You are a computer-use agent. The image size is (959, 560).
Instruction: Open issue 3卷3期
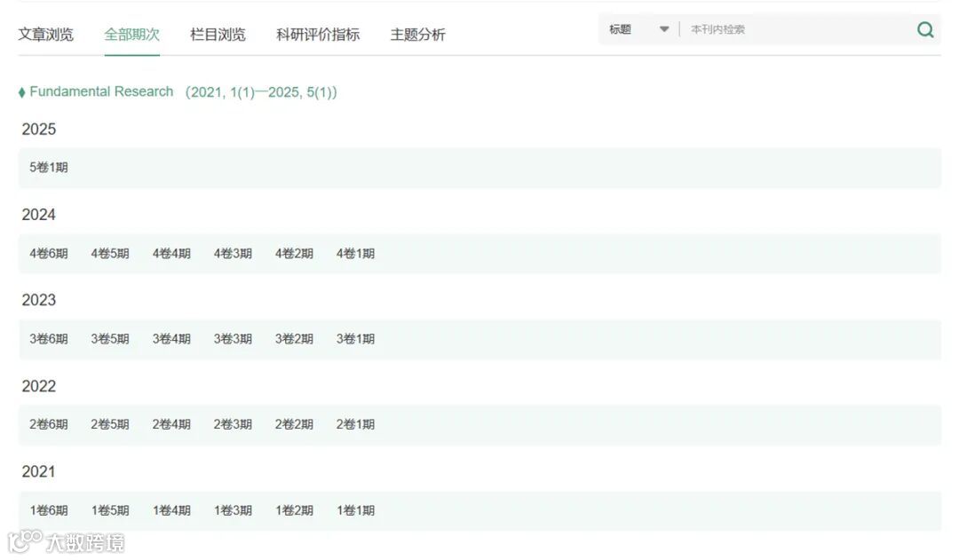point(233,339)
